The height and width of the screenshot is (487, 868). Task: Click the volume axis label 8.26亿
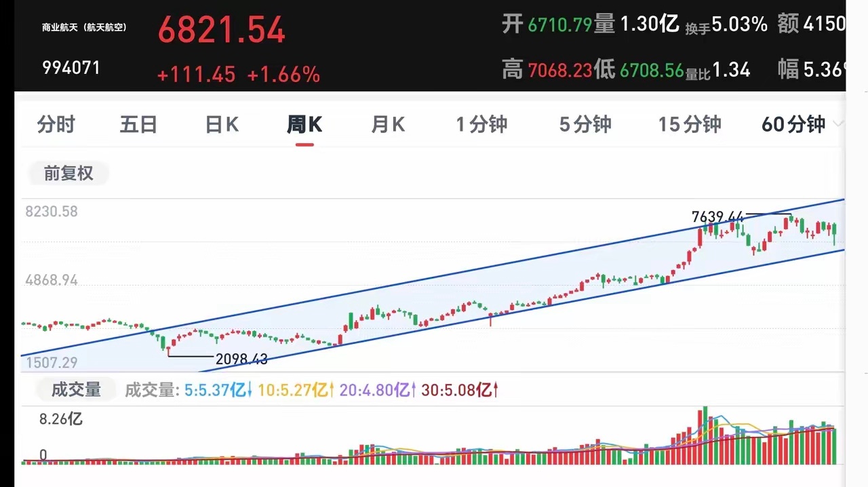pos(61,419)
